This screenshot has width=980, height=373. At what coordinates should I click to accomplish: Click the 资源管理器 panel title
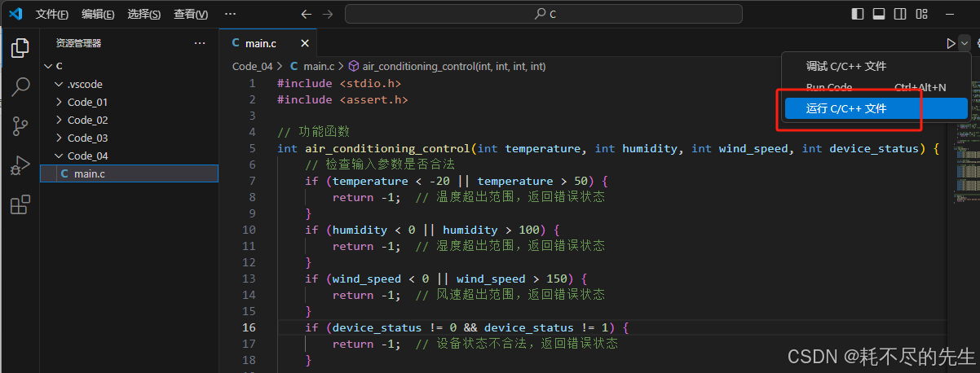(78, 43)
